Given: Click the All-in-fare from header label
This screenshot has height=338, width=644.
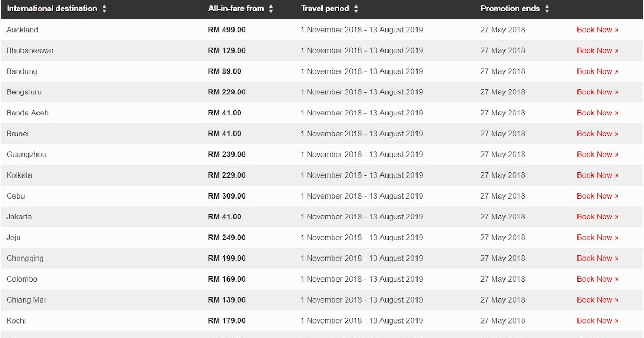Looking at the screenshot, I should 236,9.
